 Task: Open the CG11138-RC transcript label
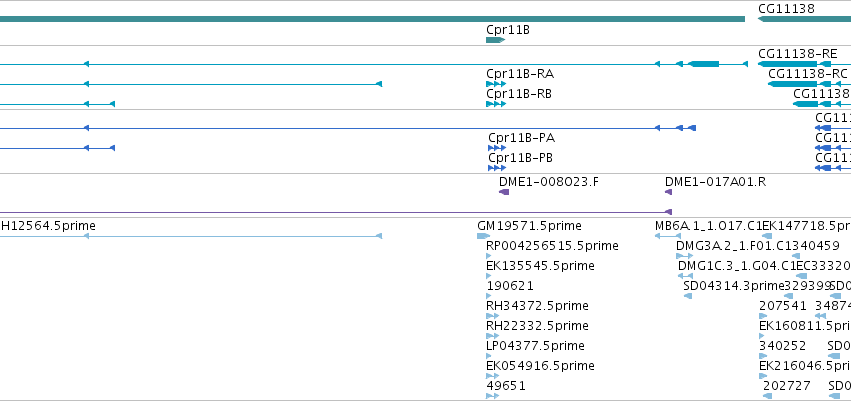pyautogui.click(x=808, y=73)
